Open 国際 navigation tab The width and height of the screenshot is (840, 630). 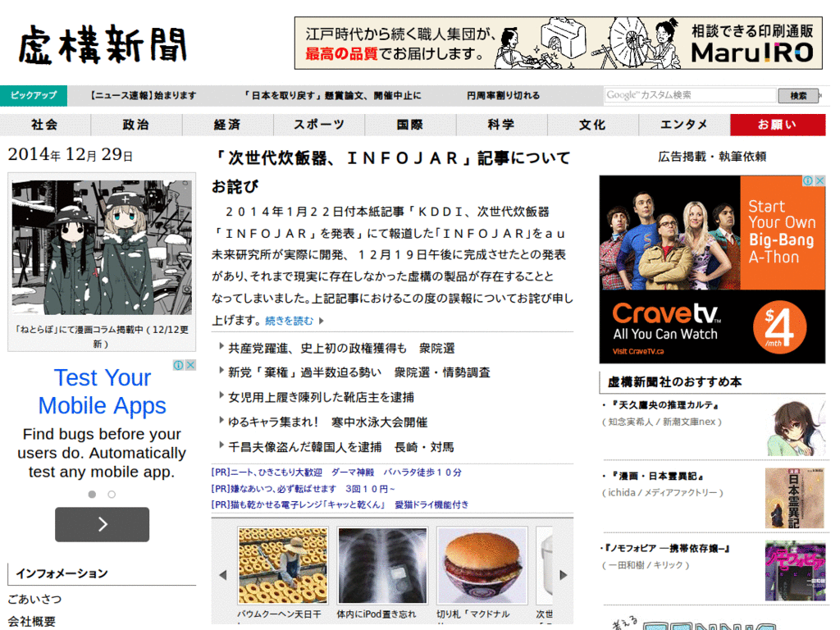(x=410, y=125)
